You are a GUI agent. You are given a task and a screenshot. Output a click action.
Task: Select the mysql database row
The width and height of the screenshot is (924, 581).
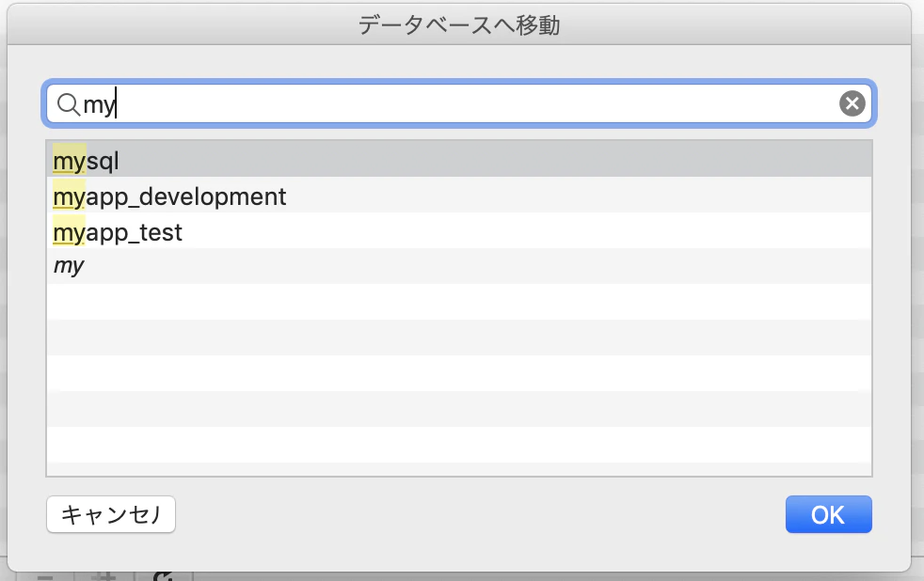pyautogui.click(x=459, y=160)
